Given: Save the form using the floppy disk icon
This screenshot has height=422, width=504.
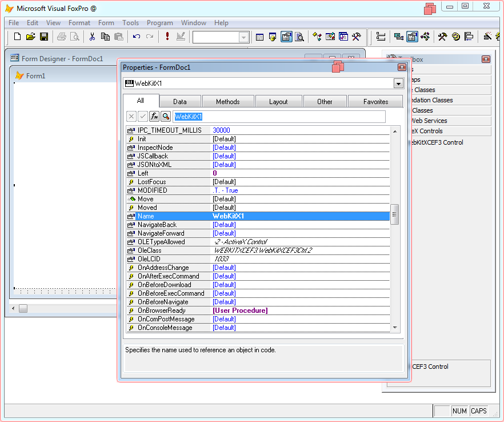Looking at the screenshot, I should [x=44, y=37].
